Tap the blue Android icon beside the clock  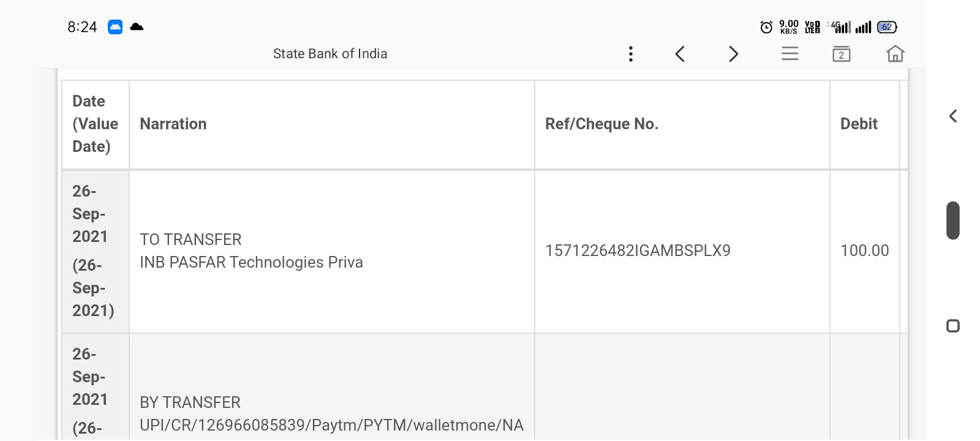click(115, 27)
